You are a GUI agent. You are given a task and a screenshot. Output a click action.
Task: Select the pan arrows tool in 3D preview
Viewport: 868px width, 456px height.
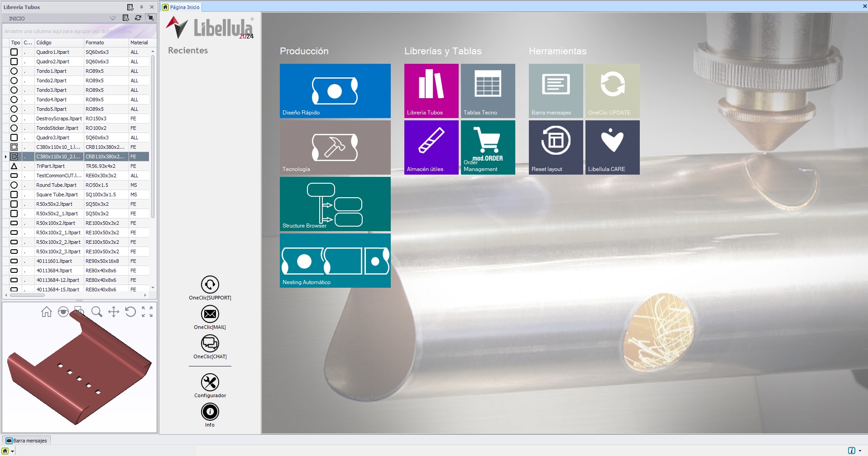coord(114,312)
